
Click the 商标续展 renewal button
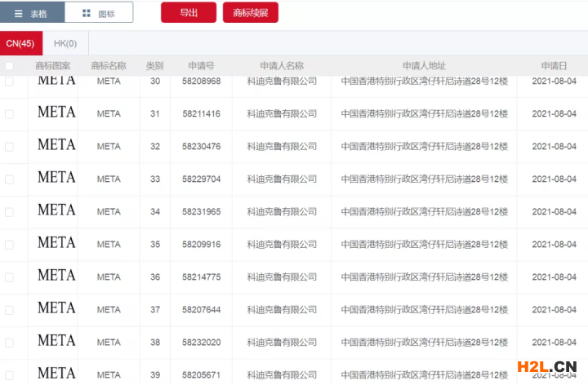click(x=251, y=13)
